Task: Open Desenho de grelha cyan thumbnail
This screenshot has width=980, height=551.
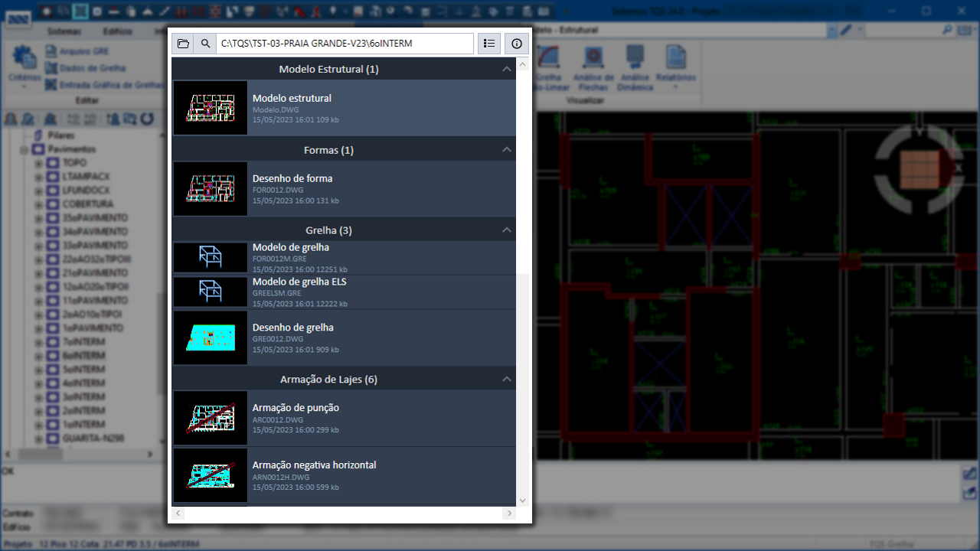Action: pyautogui.click(x=211, y=337)
